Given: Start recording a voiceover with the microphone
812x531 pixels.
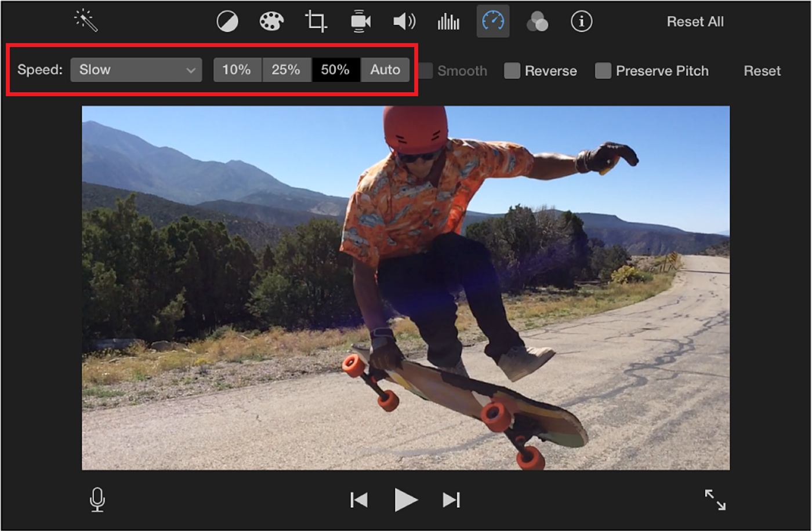Looking at the screenshot, I should pos(96,499).
